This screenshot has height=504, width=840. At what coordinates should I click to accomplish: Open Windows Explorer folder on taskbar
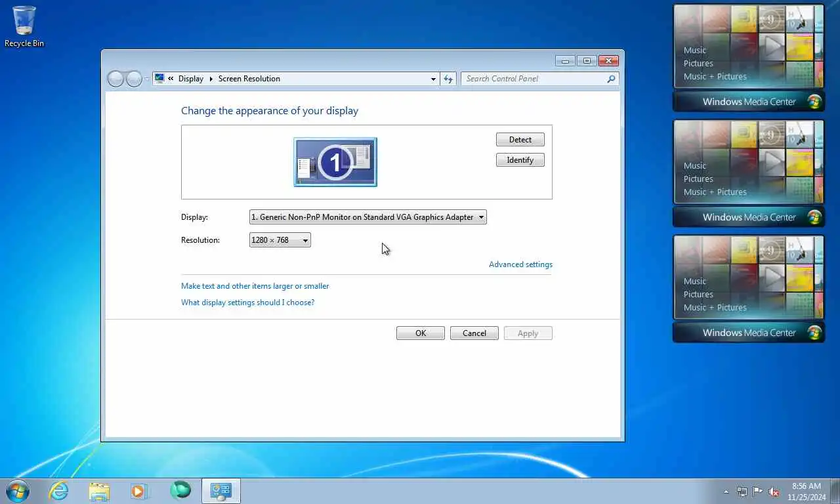click(x=99, y=491)
